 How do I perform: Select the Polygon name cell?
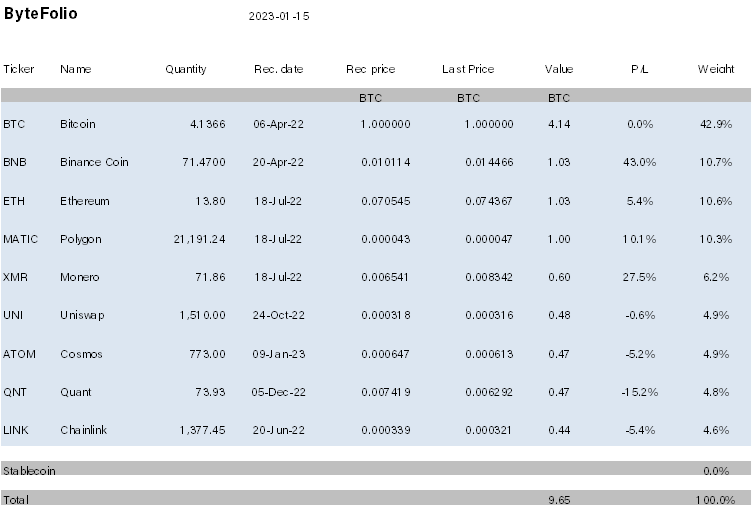pos(81,239)
